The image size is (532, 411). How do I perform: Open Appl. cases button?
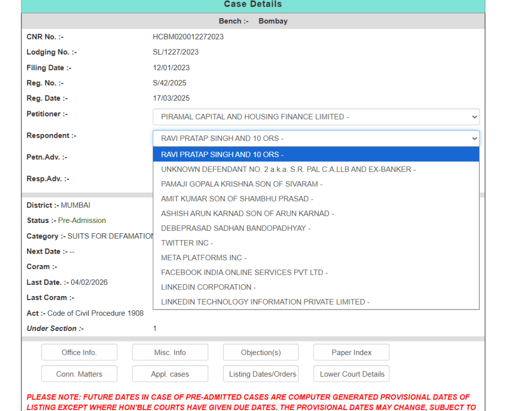point(170,374)
